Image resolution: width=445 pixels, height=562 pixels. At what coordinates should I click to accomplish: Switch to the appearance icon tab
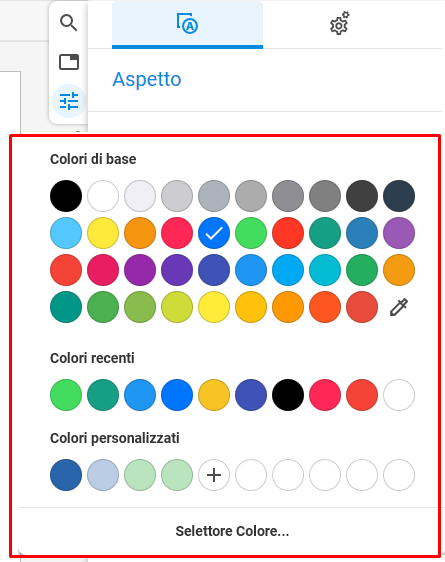187,24
